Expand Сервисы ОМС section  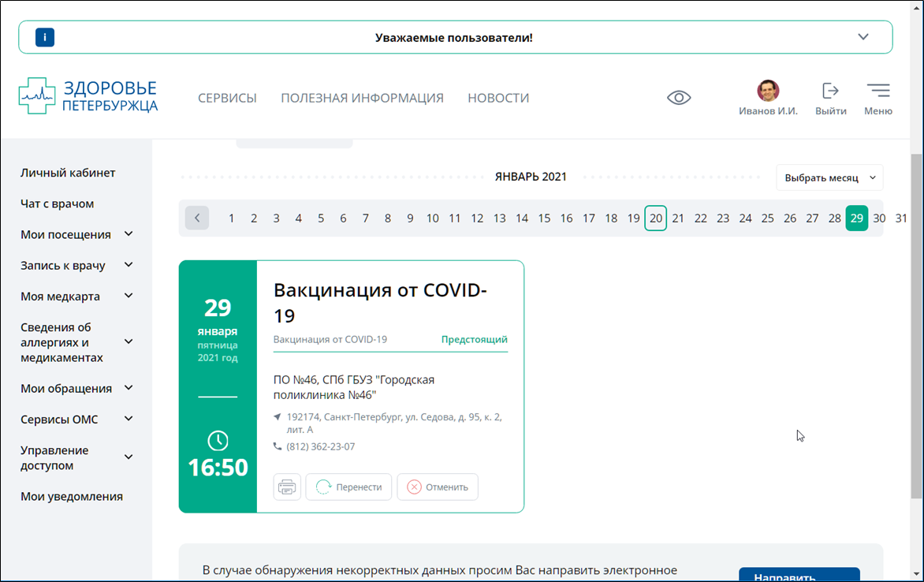129,419
